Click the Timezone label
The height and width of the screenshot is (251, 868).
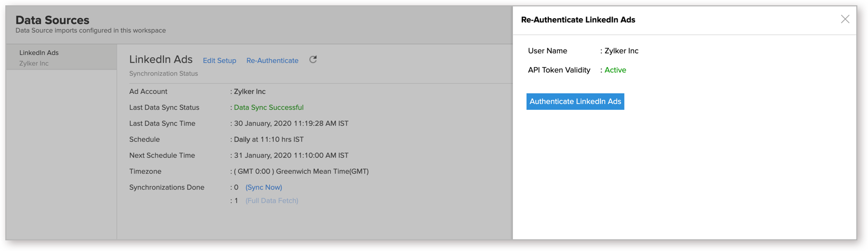tap(145, 172)
